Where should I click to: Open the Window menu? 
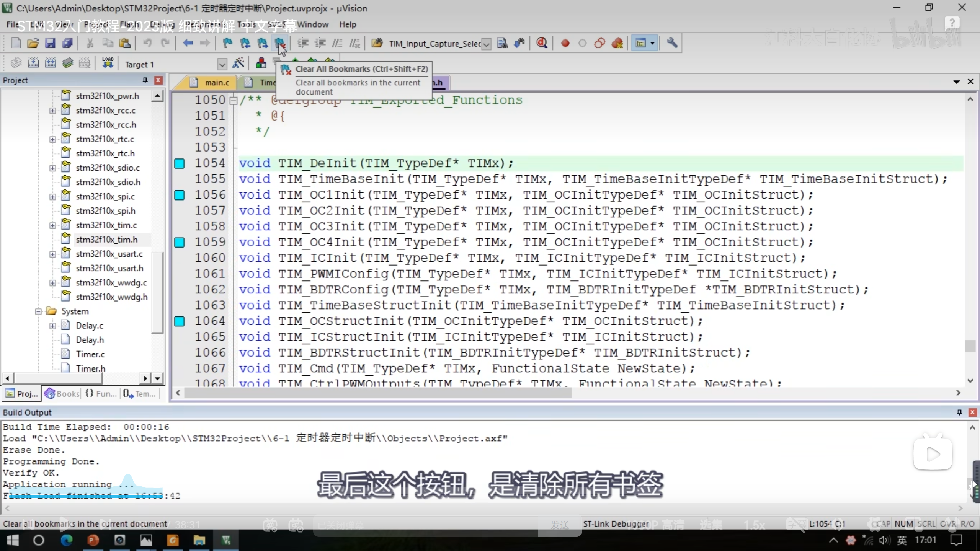(x=313, y=24)
